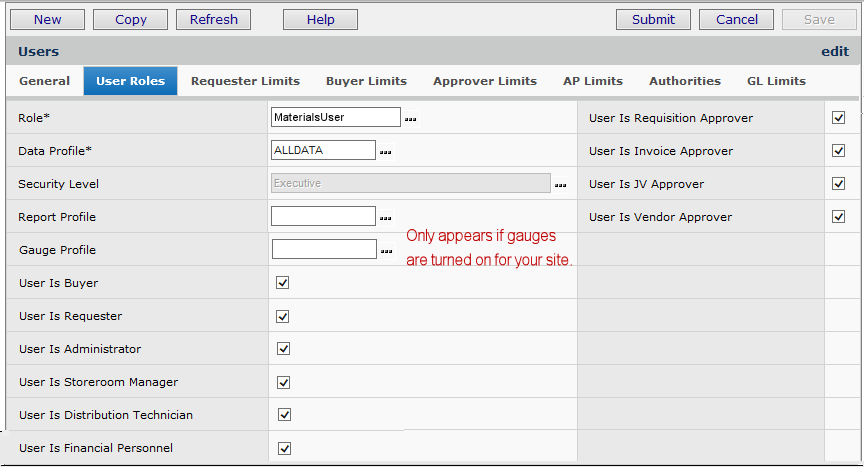Go to the GL Limits tab

pyautogui.click(x=776, y=81)
